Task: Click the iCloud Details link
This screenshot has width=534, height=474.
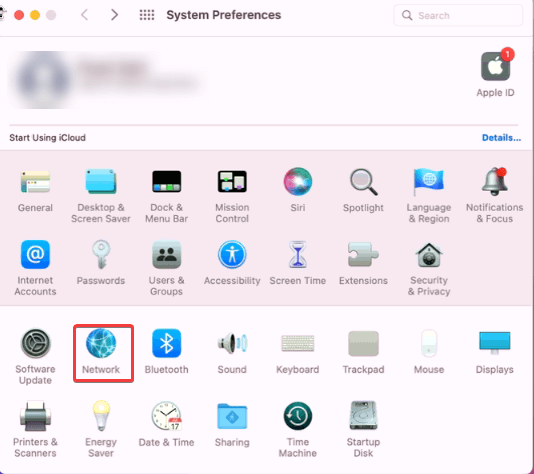Action: click(501, 138)
